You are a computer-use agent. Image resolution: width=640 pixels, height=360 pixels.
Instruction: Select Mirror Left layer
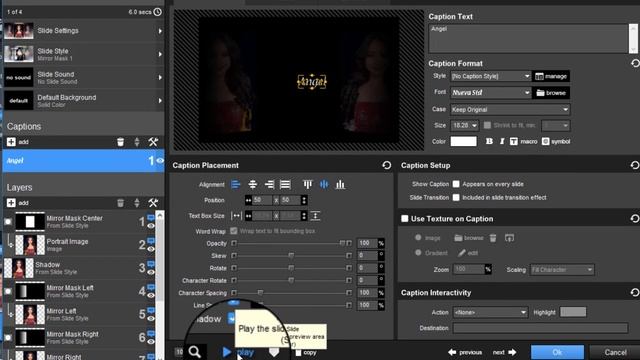point(79,314)
